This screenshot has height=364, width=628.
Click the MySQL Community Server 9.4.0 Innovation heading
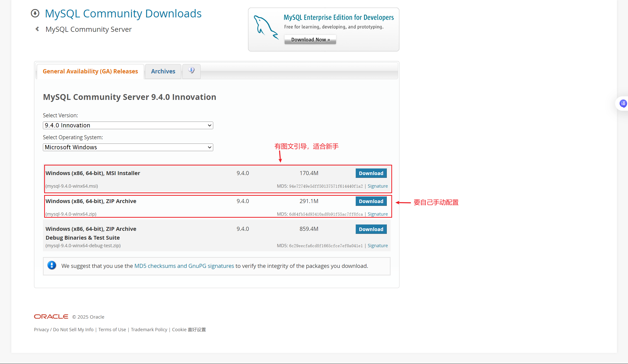[x=129, y=97]
